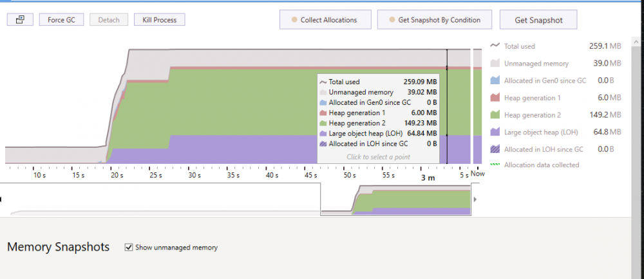This screenshot has height=279, width=644.
Task: Click Get Snapshot By Condition
Action: pos(435,20)
